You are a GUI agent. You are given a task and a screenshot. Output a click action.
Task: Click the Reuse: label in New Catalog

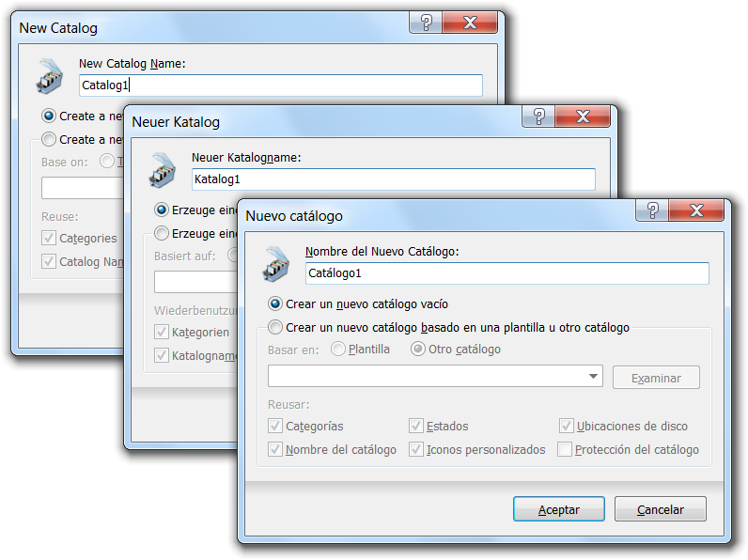[59, 216]
